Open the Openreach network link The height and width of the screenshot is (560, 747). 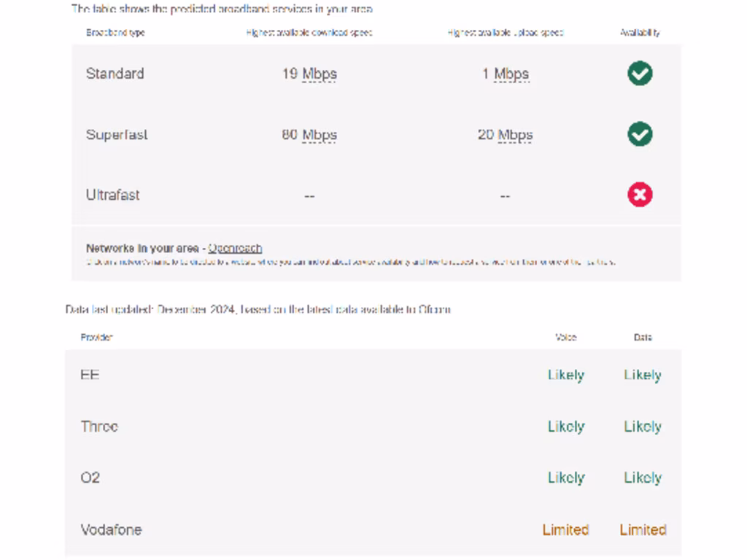[x=235, y=249]
